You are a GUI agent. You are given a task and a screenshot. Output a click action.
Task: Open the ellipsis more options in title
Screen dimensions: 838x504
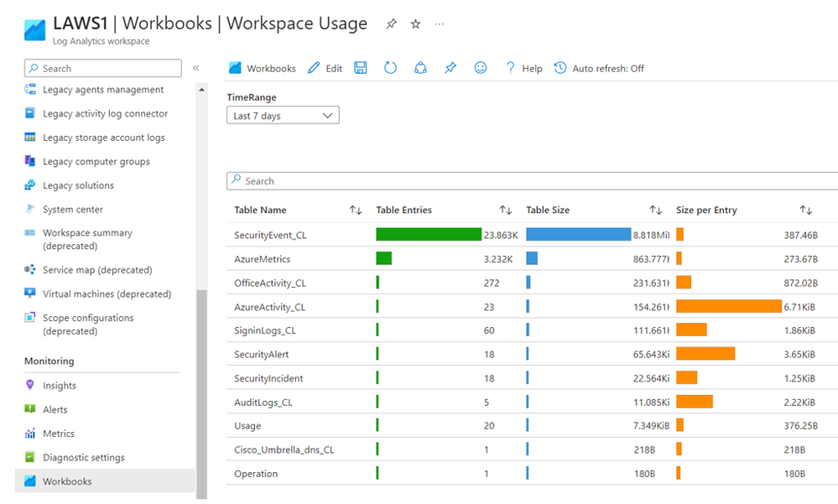pos(440,24)
